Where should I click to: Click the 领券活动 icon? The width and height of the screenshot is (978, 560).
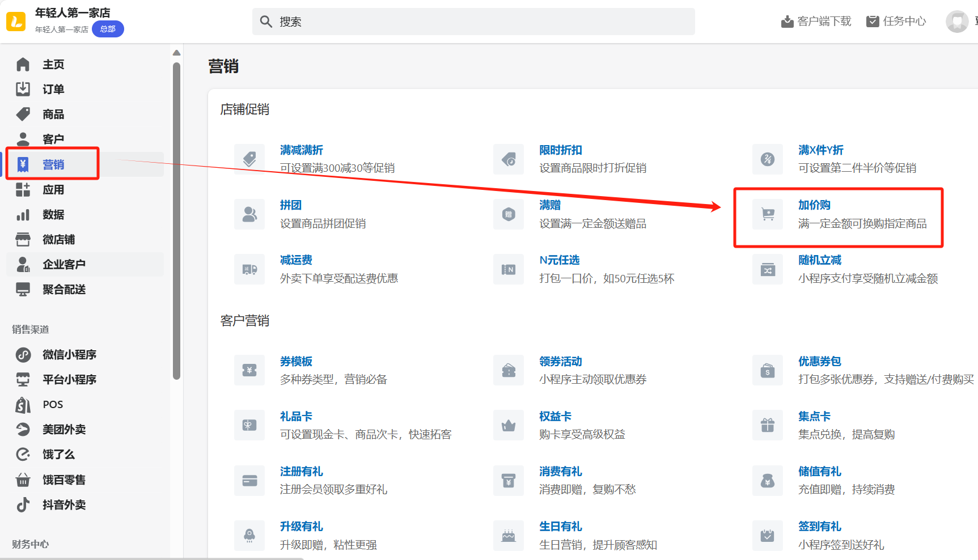509,370
